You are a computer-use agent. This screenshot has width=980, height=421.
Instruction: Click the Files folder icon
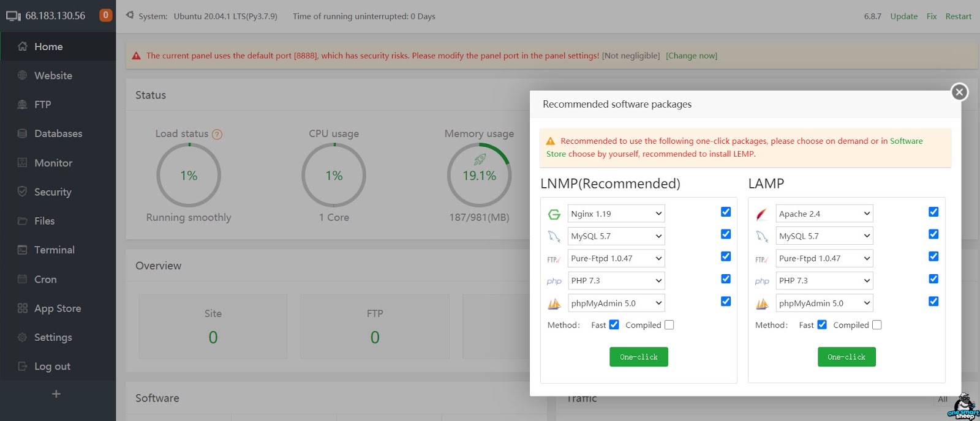pyautogui.click(x=23, y=221)
